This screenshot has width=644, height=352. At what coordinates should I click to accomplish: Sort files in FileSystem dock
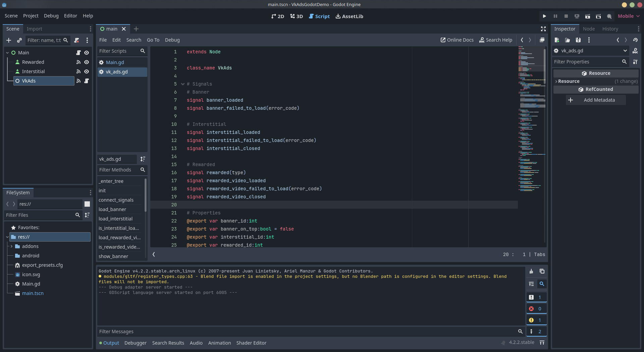click(87, 215)
